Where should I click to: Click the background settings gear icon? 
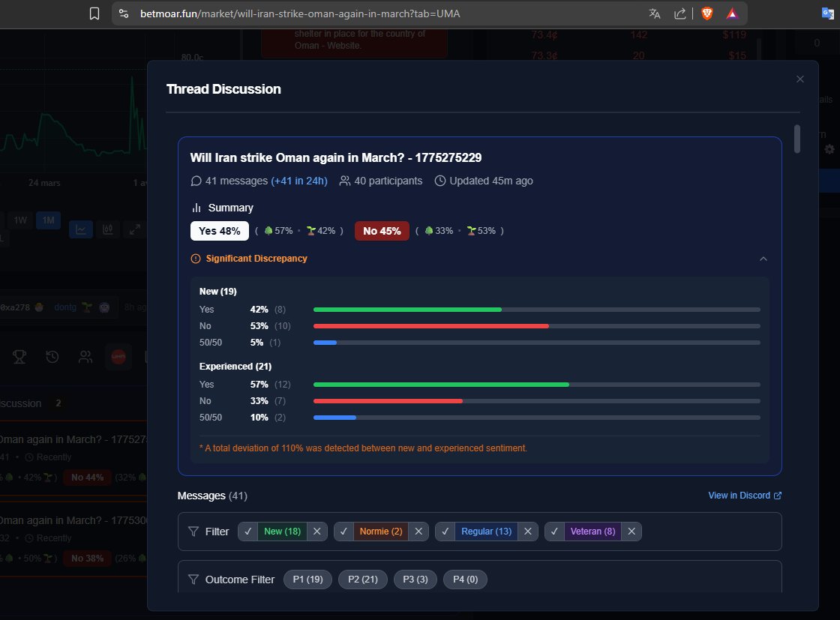pos(829,149)
